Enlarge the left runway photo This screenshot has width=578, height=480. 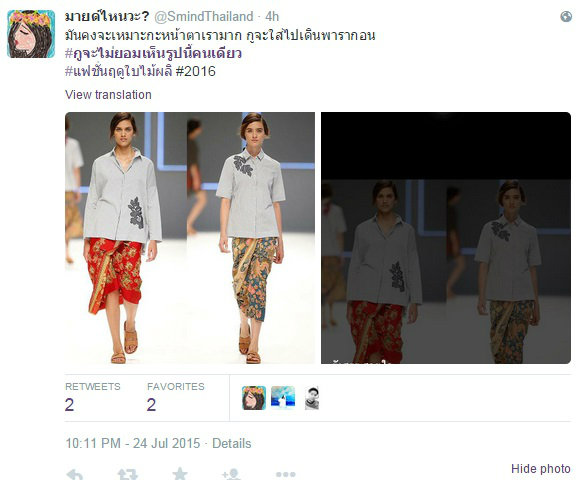click(190, 238)
